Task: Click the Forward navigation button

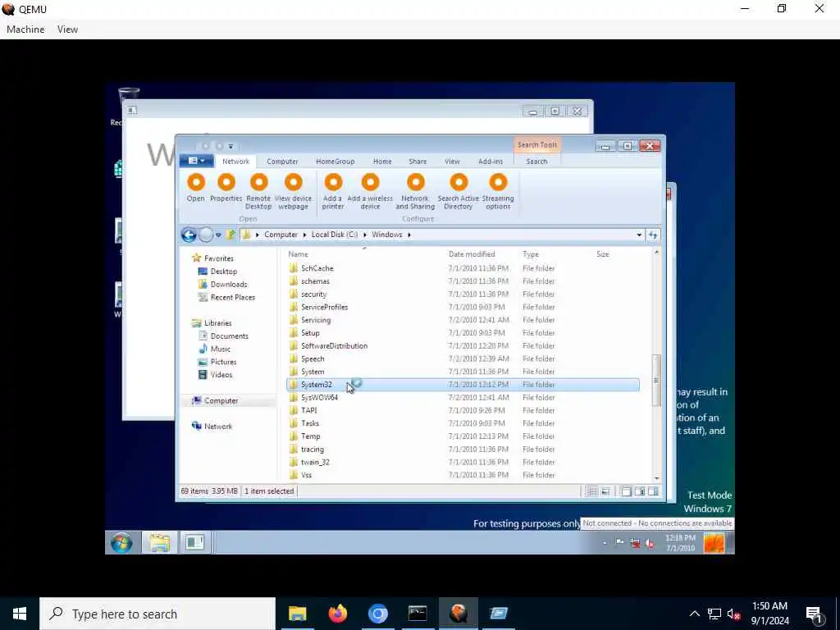Action: point(206,235)
